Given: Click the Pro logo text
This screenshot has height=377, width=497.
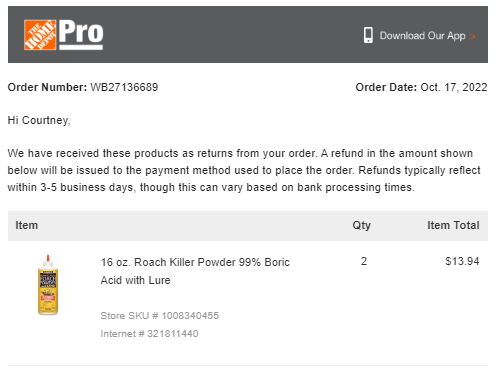Looking at the screenshot, I should click(x=81, y=34).
